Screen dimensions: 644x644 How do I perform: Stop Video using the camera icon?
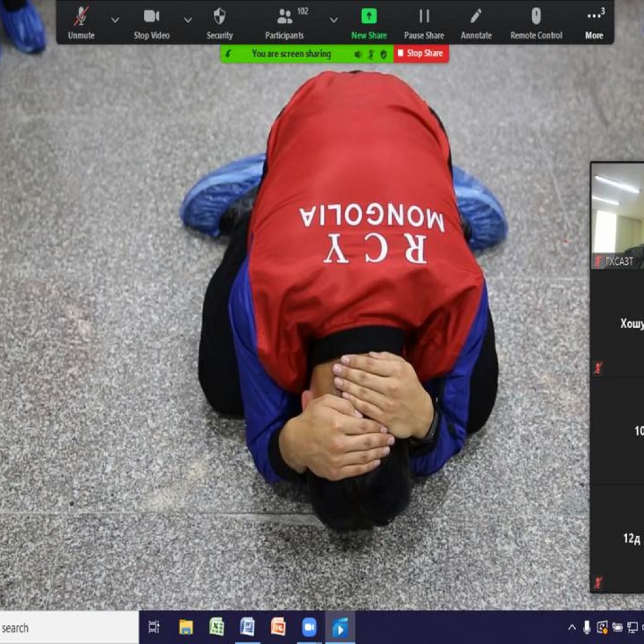coord(152,23)
